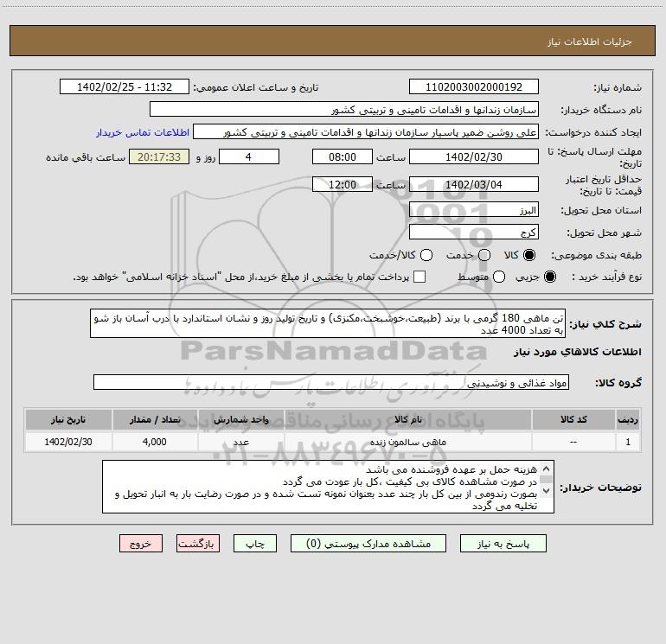Click the buyer organization name field
The height and width of the screenshot is (644, 666).
tap(344, 110)
